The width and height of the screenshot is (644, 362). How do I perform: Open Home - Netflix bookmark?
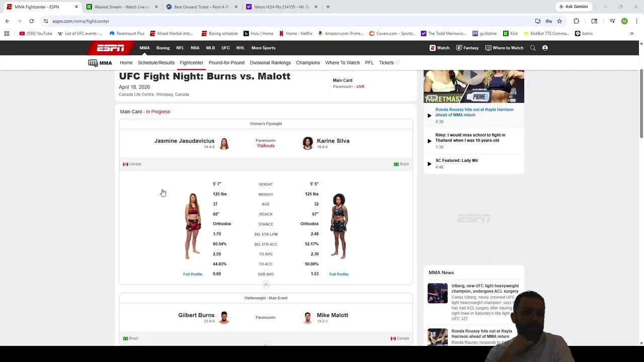(295, 34)
